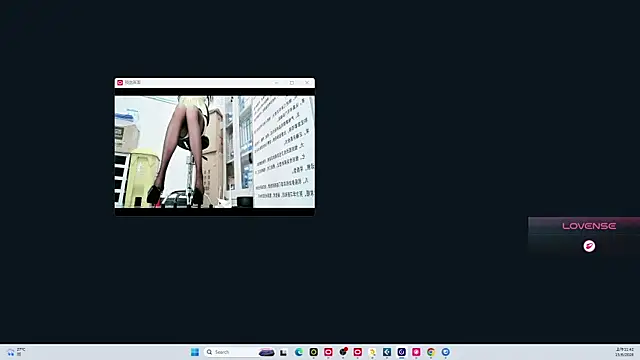The image size is (640, 360).
Task: Click the LOVENSE logo text in overlay panel
Action: pos(589,226)
